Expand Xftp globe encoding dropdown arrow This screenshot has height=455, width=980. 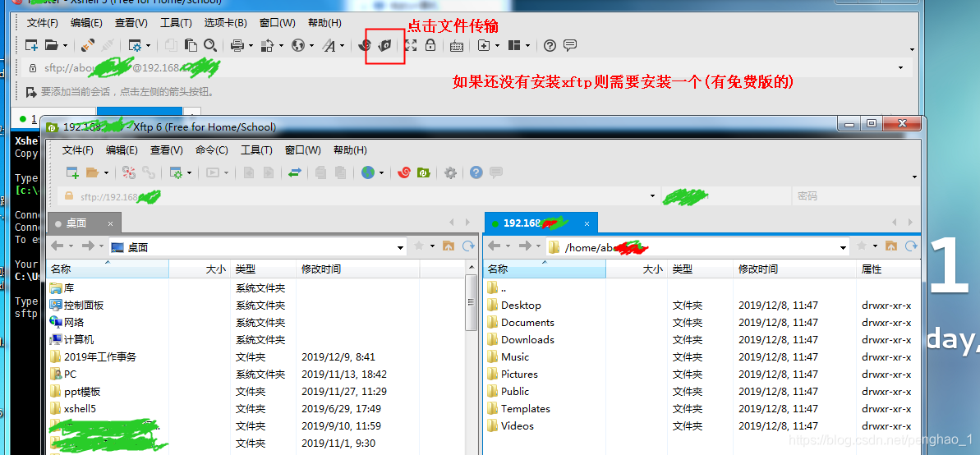click(x=381, y=173)
